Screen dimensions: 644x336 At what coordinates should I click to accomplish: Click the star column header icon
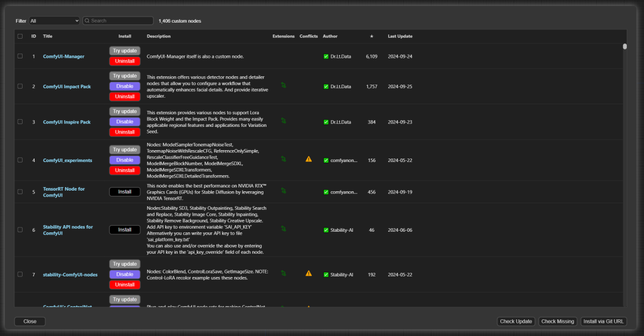(371, 36)
